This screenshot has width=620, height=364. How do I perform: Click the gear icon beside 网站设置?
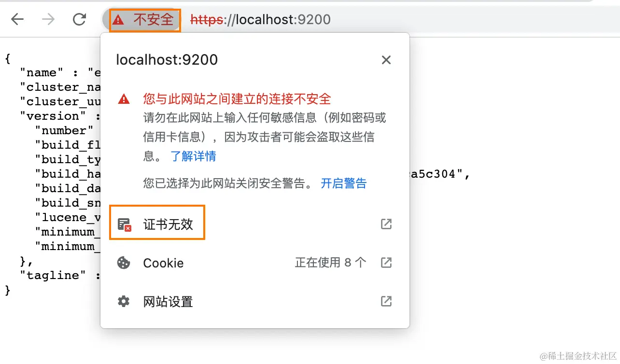pos(124,301)
